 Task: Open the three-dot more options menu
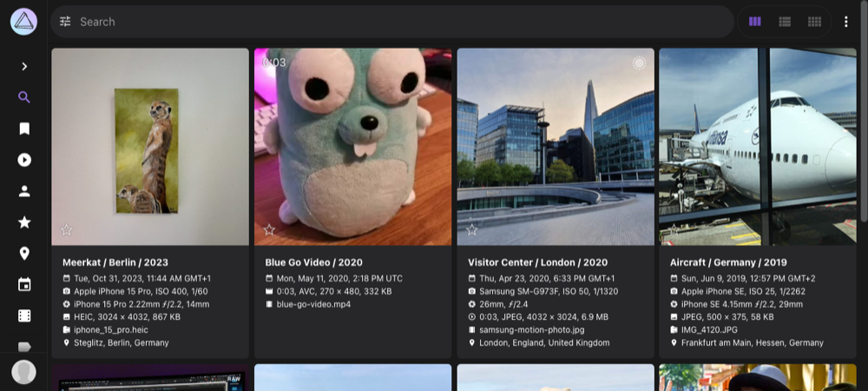pyautogui.click(x=845, y=22)
